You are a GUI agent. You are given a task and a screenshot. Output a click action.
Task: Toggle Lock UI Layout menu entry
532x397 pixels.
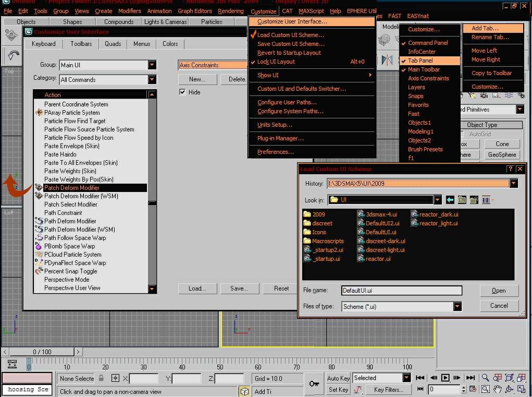pos(311,62)
